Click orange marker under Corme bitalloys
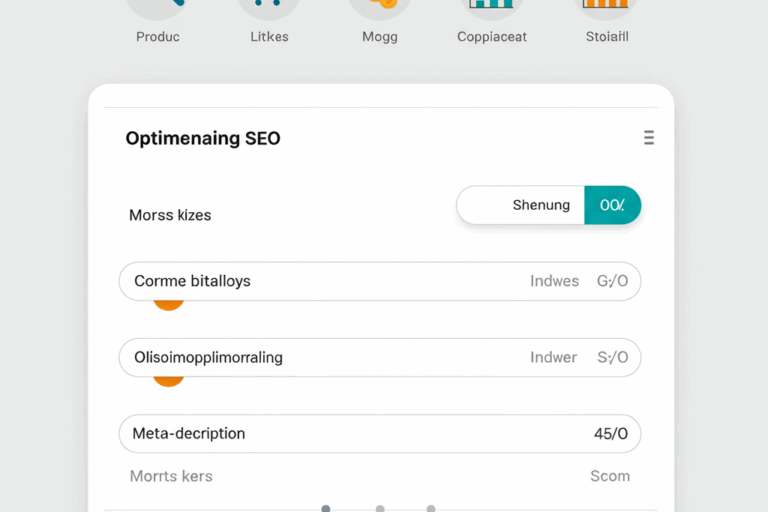The width and height of the screenshot is (768, 512). 168,302
